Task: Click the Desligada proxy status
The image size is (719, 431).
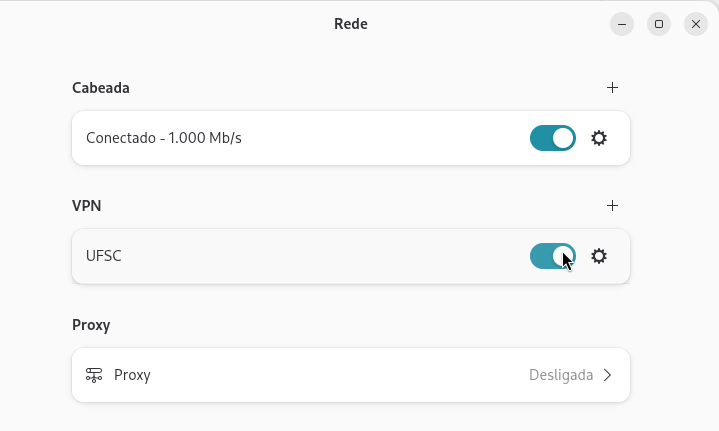Action: click(x=561, y=375)
